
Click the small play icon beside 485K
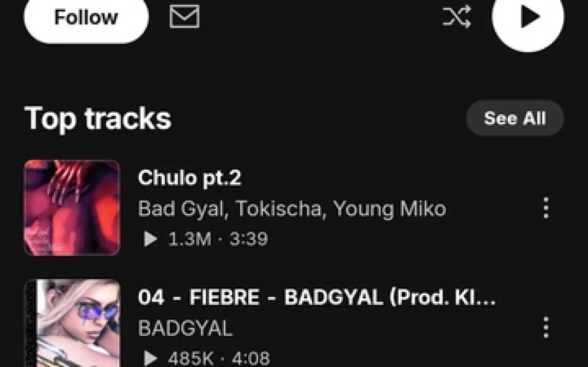[x=150, y=358]
